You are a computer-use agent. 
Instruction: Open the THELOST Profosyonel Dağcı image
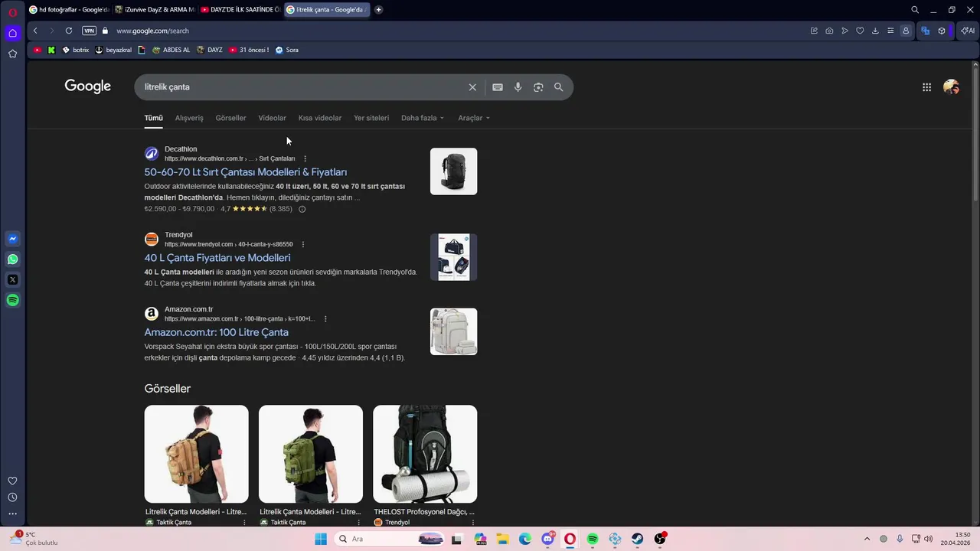(425, 454)
